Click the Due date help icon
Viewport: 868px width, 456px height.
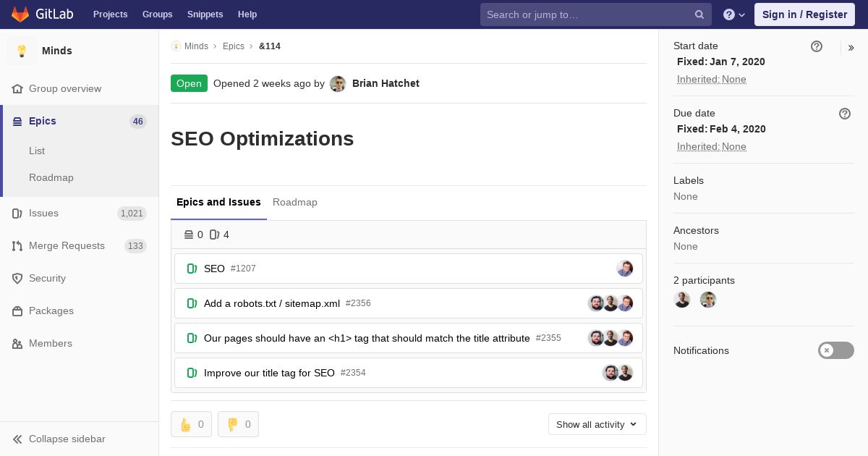pos(845,114)
